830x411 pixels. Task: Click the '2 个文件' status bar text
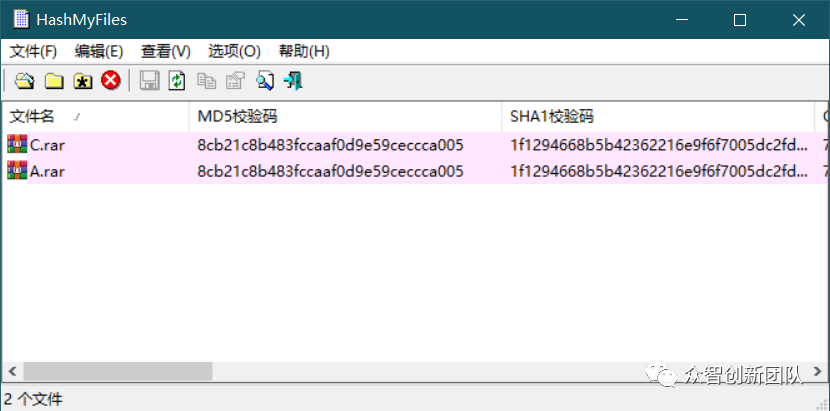[x=33, y=399]
